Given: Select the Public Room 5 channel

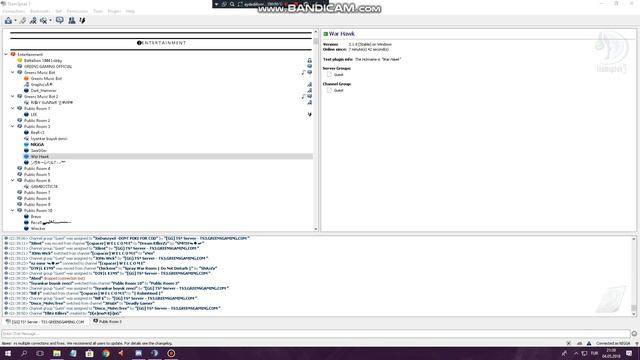Looking at the screenshot, I should [x=37, y=174].
